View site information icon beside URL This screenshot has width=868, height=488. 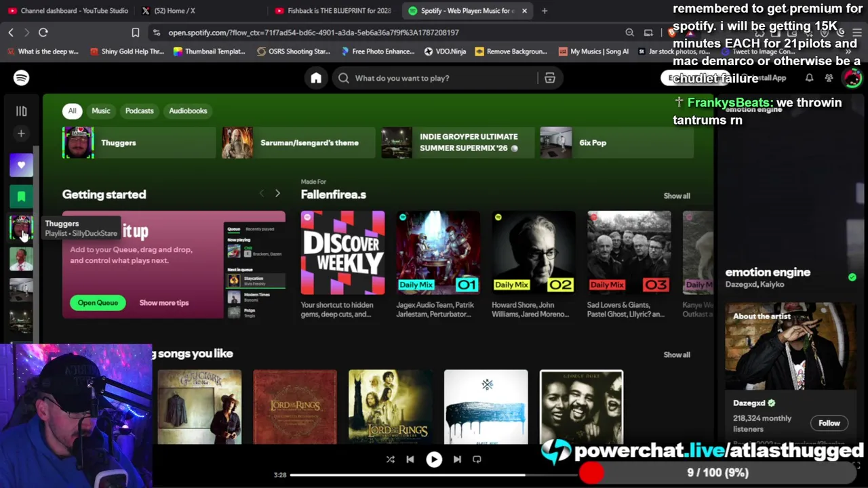pos(157,33)
